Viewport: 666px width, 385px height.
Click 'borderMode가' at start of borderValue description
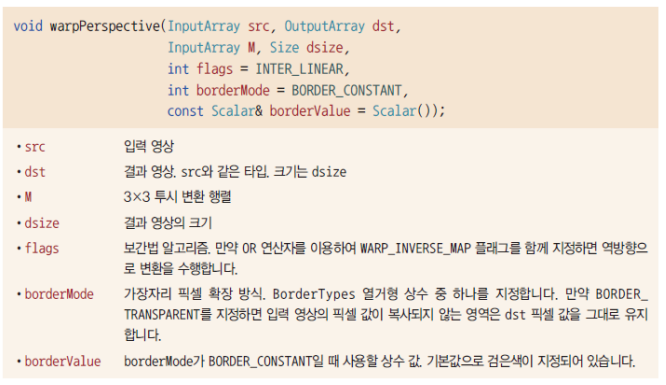tap(164, 361)
